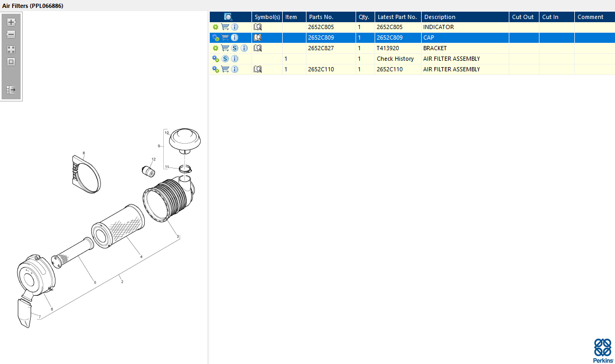Click the Perkins logo
Image resolution: width=615 pixels, height=364 pixels.
click(603, 350)
